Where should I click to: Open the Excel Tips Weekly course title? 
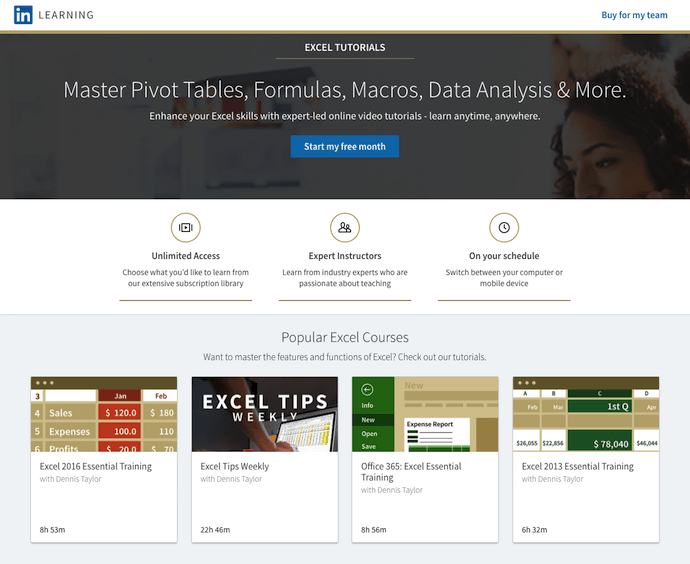(235, 466)
